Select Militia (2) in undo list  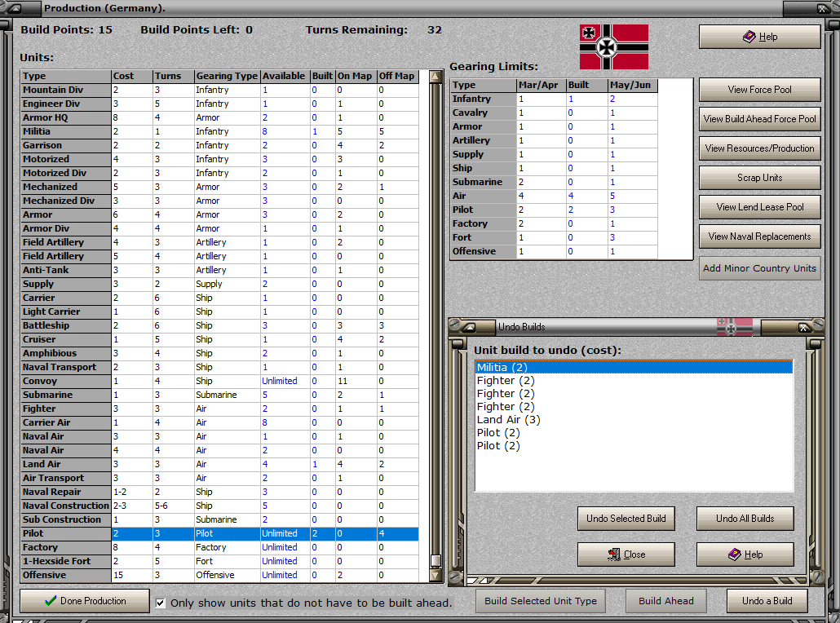pyautogui.click(x=634, y=367)
